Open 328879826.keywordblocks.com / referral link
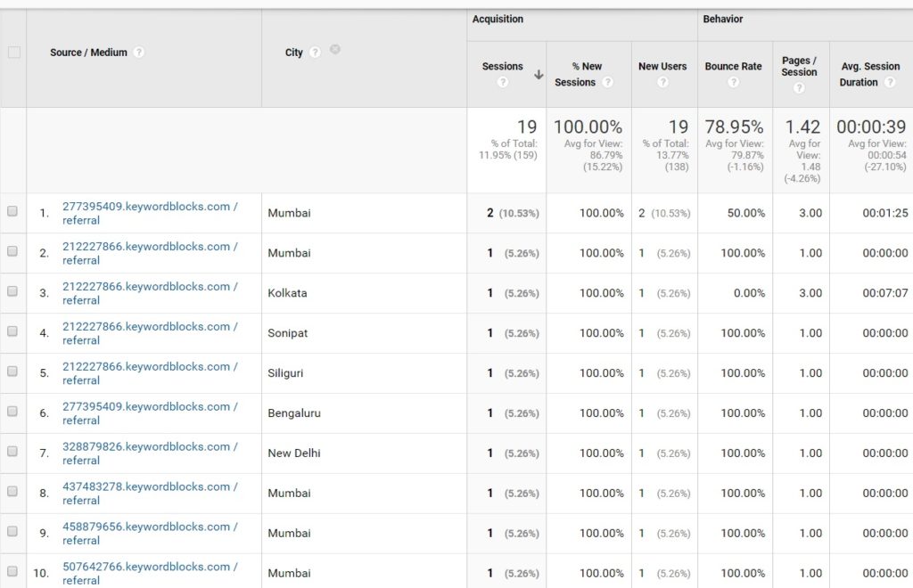 pyautogui.click(x=150, y=453)
